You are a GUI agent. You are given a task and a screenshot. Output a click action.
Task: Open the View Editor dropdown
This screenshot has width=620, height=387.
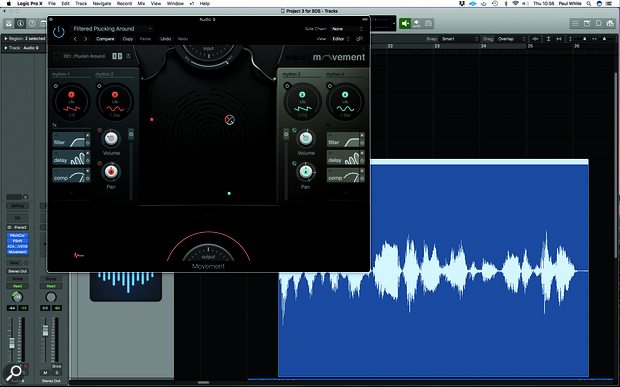[341, 39]
